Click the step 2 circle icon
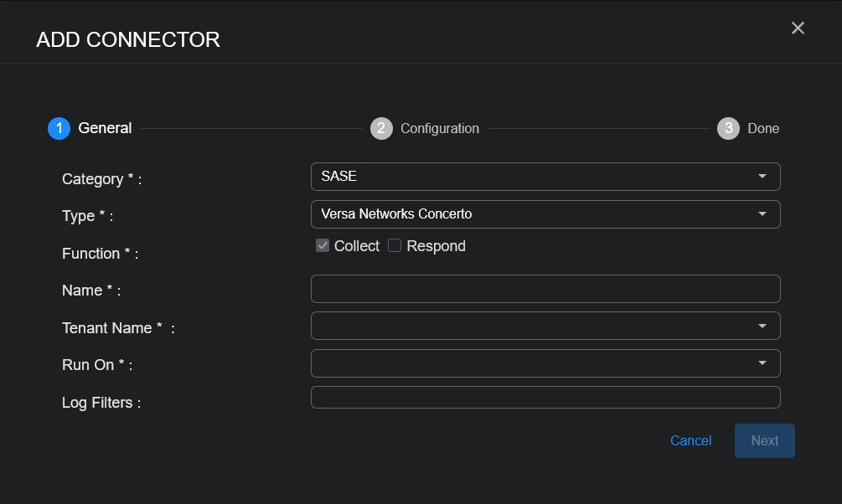Screen dimensions: 842x504 [x=381, y=128]
